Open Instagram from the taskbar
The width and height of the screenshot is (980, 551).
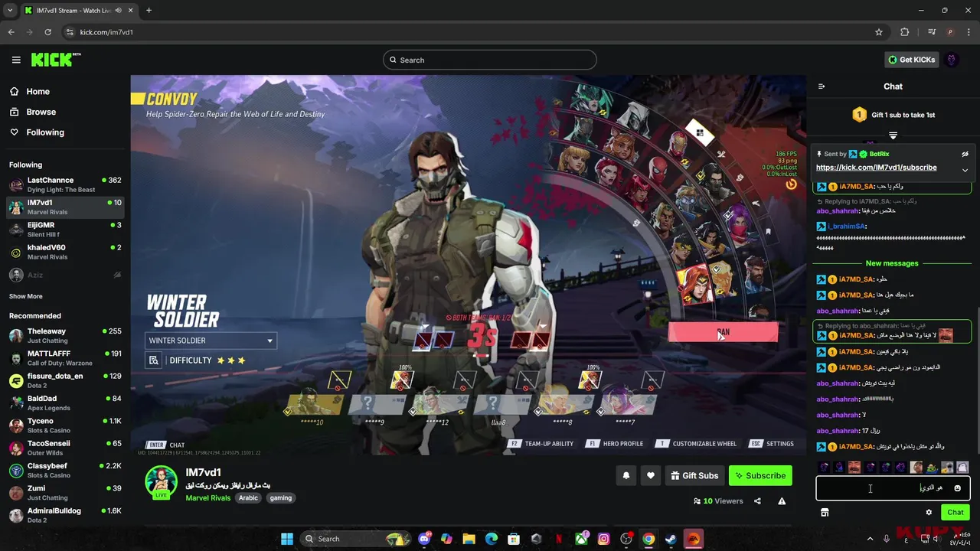coord(603,539)
